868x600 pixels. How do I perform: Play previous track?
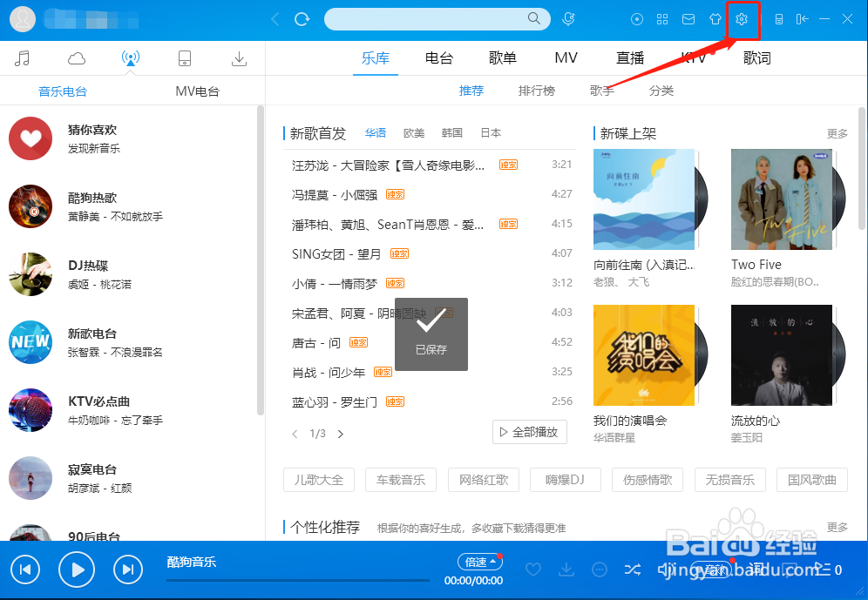(25, 570)
